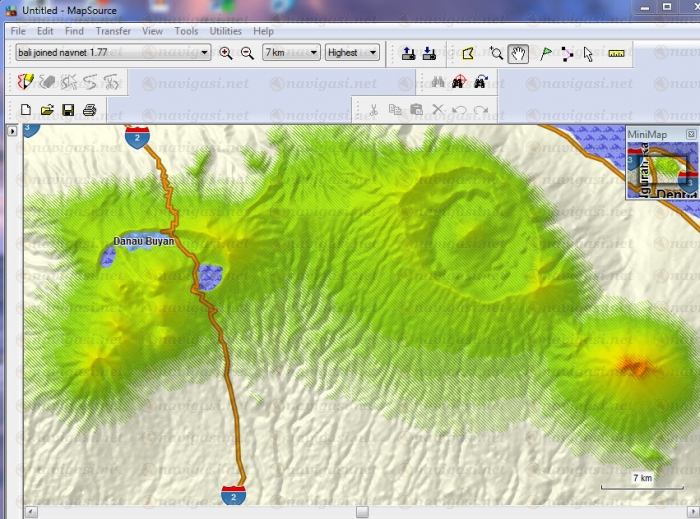700x519 pixels.
Task: Click the Receive From Device icon
Action: (429, 53)
